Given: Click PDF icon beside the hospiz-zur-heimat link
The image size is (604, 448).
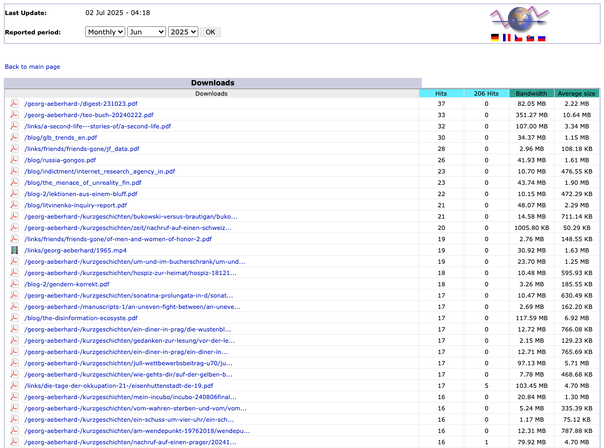Looking at the screenshot, I should click(x=14, y=273).
